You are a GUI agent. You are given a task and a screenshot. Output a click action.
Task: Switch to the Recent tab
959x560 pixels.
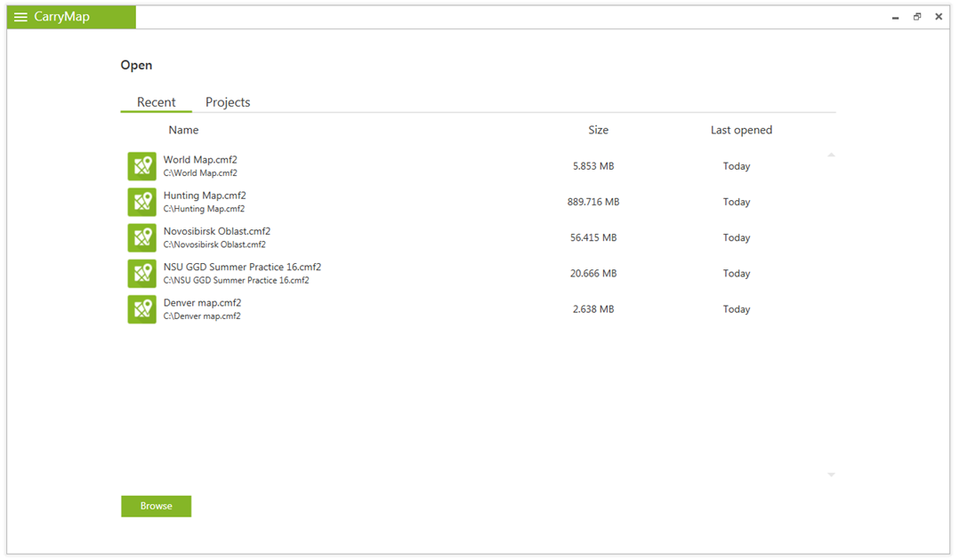coord(156,102)
